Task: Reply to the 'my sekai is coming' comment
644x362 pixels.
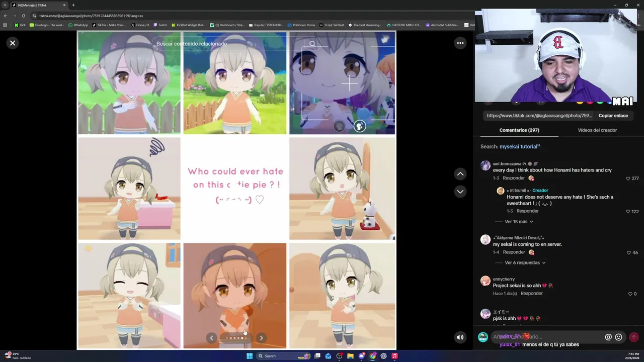Action: (x=514, y=252)
